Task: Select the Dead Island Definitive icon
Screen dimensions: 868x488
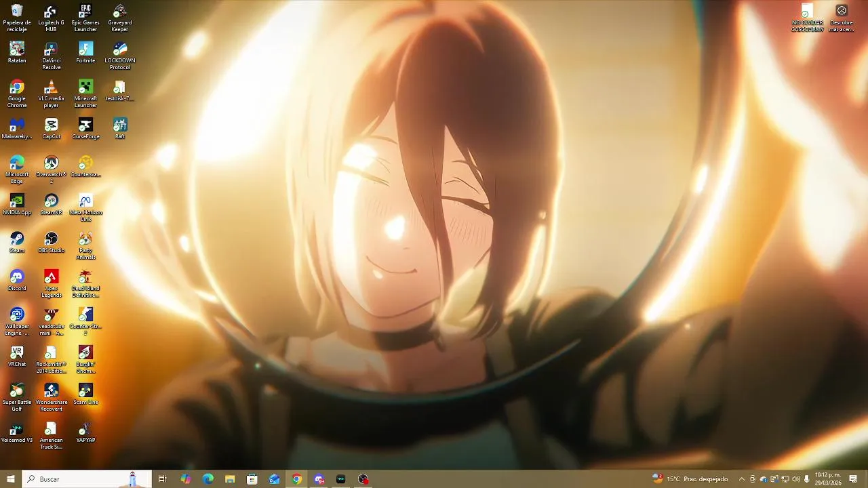Action: (x=85, y=284)
